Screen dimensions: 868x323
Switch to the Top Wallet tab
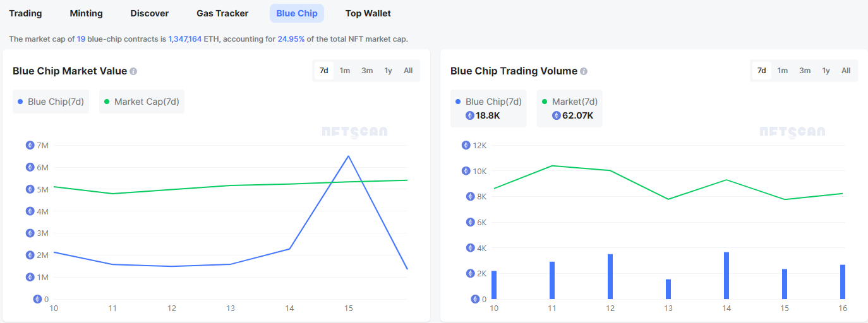click(x=368, y=13)
